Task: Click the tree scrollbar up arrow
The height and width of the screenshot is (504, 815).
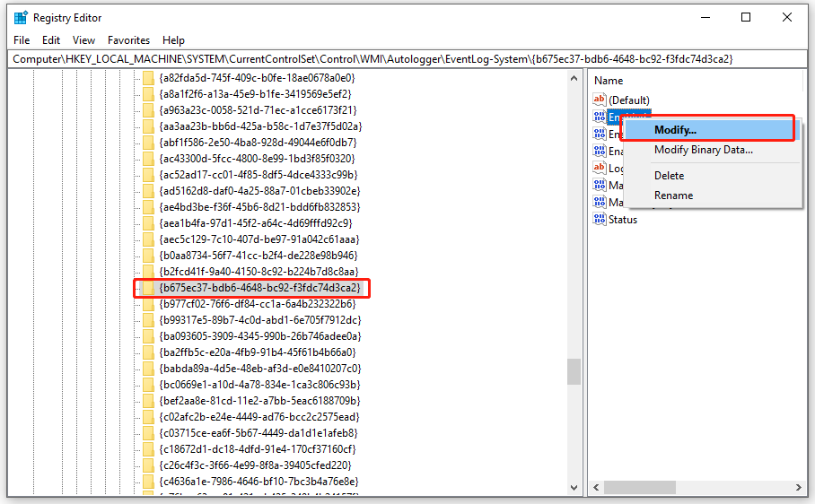Action: click(x=574, y=78)
